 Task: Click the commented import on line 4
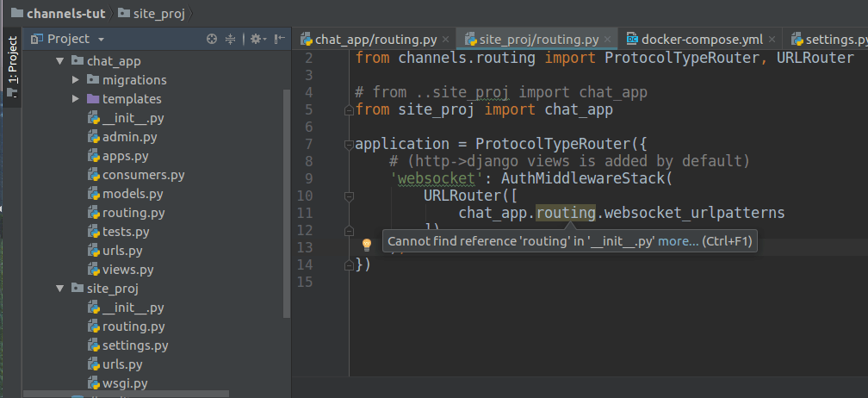point(501,92)
